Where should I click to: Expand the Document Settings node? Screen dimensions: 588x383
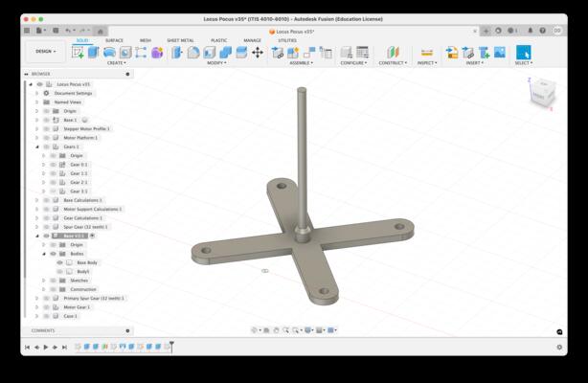(x=37, y=93)
